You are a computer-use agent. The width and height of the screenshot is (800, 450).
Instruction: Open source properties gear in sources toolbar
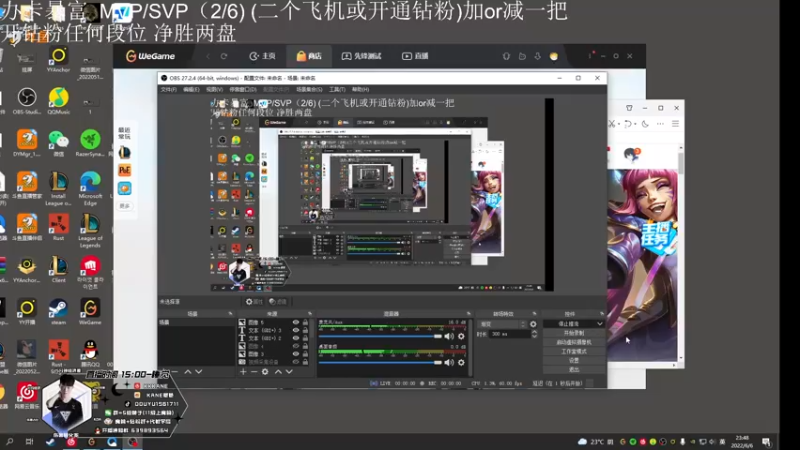(265, 372)
